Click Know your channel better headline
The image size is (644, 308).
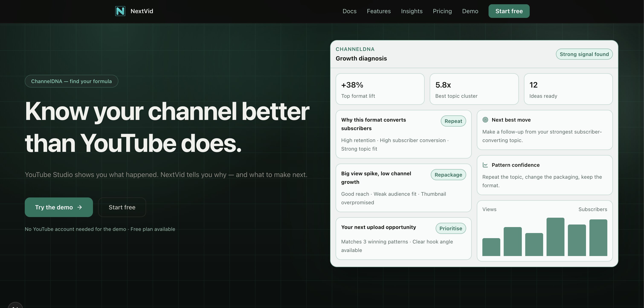[x=167, y=127]
